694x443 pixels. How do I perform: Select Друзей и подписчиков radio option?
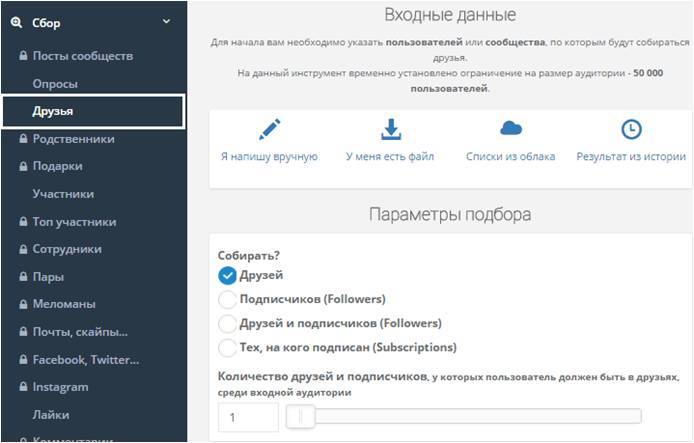pos(227,323)
